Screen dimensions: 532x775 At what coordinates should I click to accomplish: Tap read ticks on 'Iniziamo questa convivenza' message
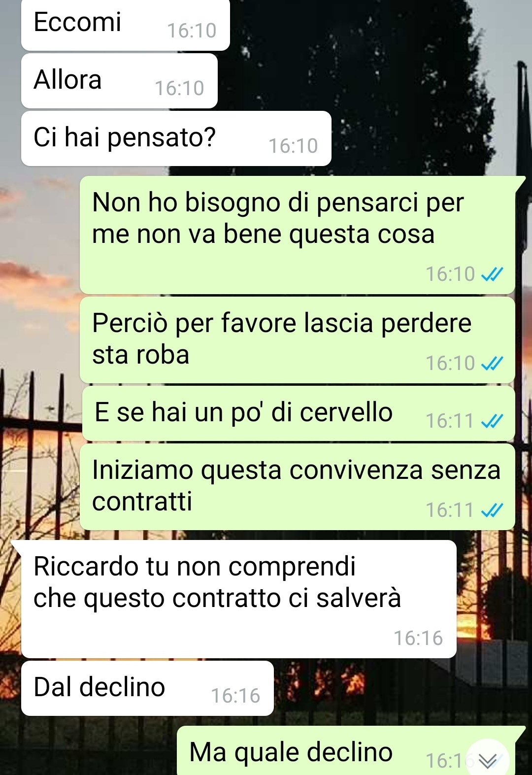coord(492,510)
